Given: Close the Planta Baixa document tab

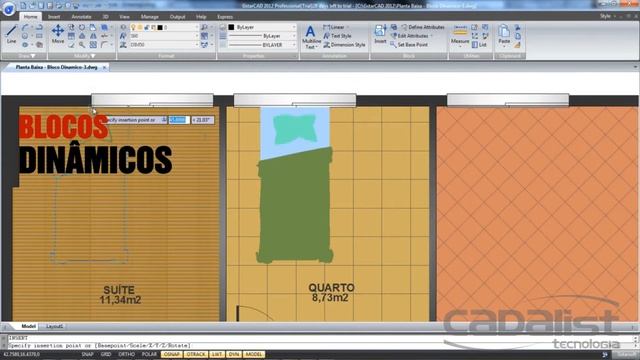Looking at the screenshot, I should tap(104, 67).
